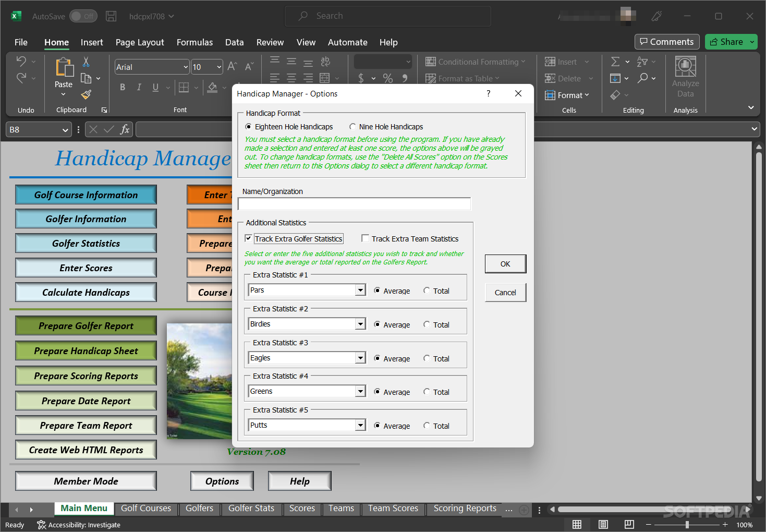Click OK in Options dialog
The width and height of the screenshot is (766, 532).
pos(505,264)
